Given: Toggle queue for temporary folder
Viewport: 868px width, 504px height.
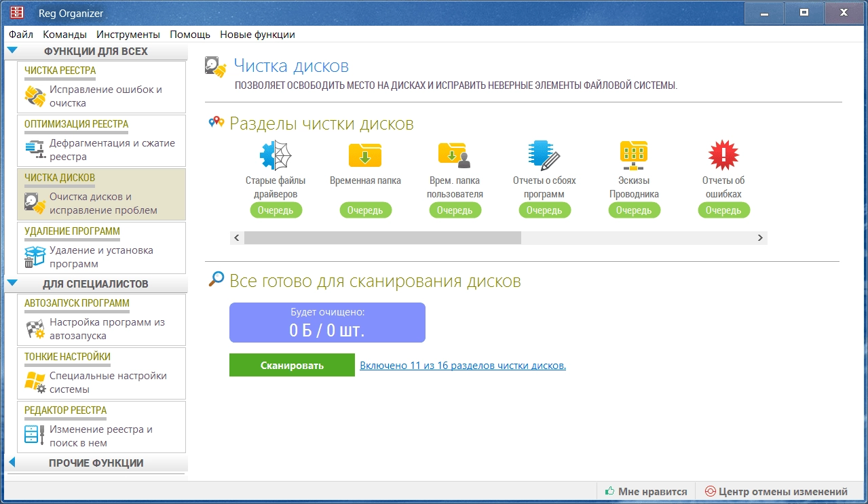Looking at the screenshot, I should point(365,210).
